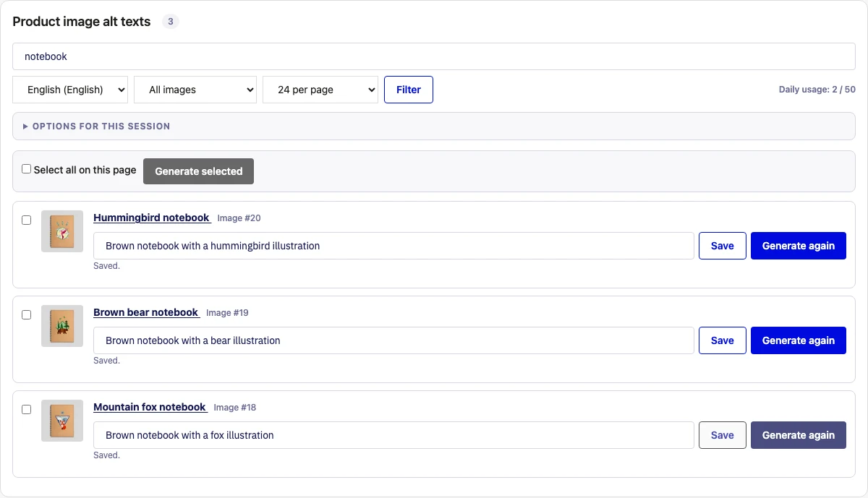
Task: Click the 'Image #18' label
Action: pos(235,408)
